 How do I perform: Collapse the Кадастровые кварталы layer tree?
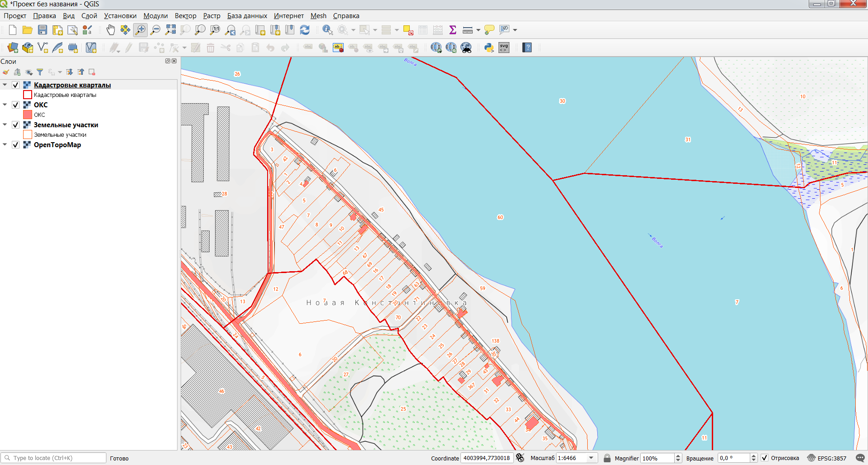(5, 85)
